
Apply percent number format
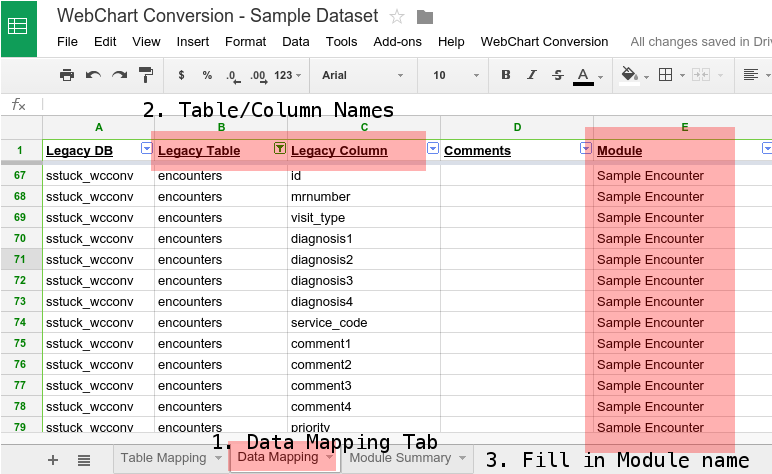click(x=207, y=75)
